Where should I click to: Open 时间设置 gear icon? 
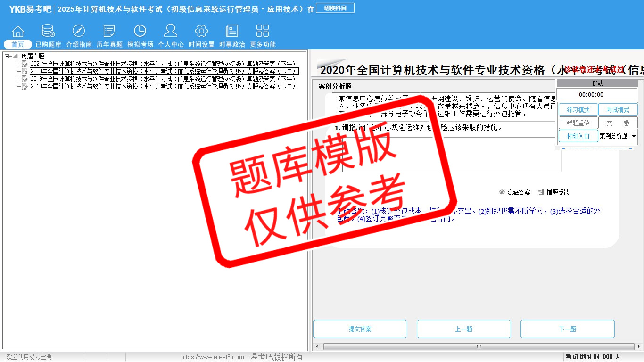[x=201, y=32]
